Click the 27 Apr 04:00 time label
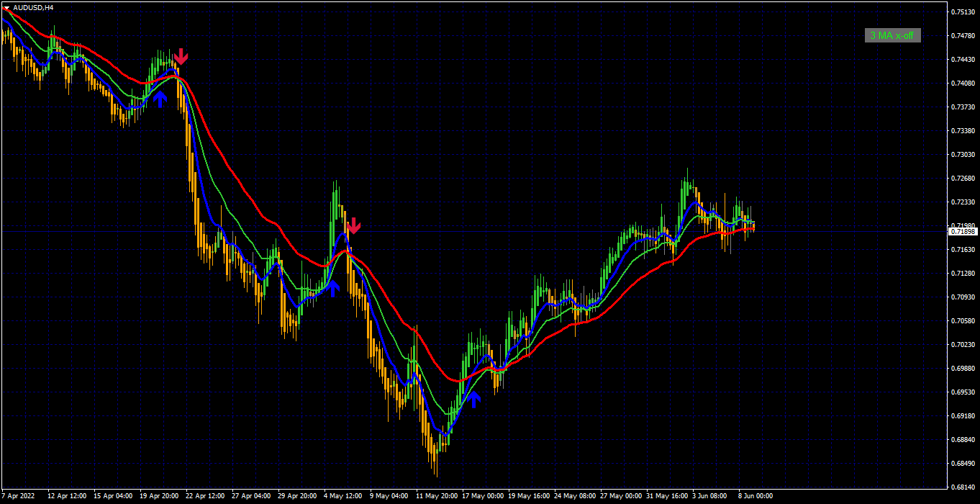This screenshot has height=504, width=980. (x=251, y=496)
